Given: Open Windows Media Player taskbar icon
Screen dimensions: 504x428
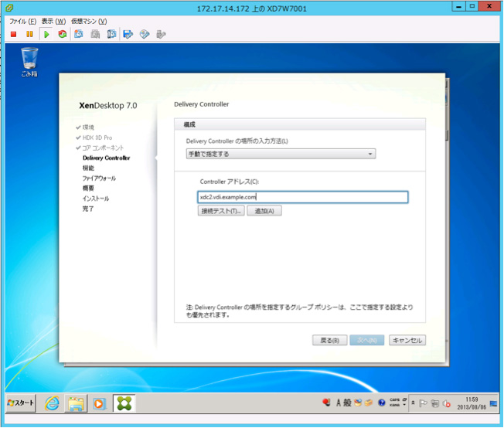Looking at the screenshot, I should 100,403.
